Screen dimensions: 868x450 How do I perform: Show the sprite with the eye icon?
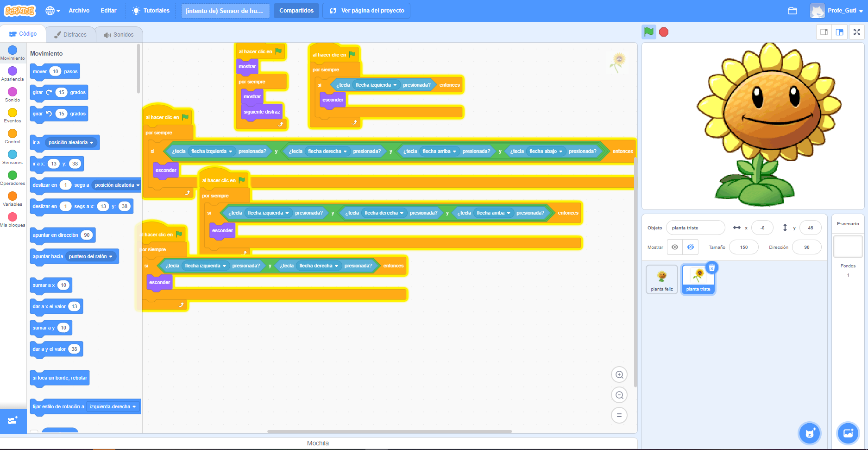pyautogui.click(x=675, y=247)
